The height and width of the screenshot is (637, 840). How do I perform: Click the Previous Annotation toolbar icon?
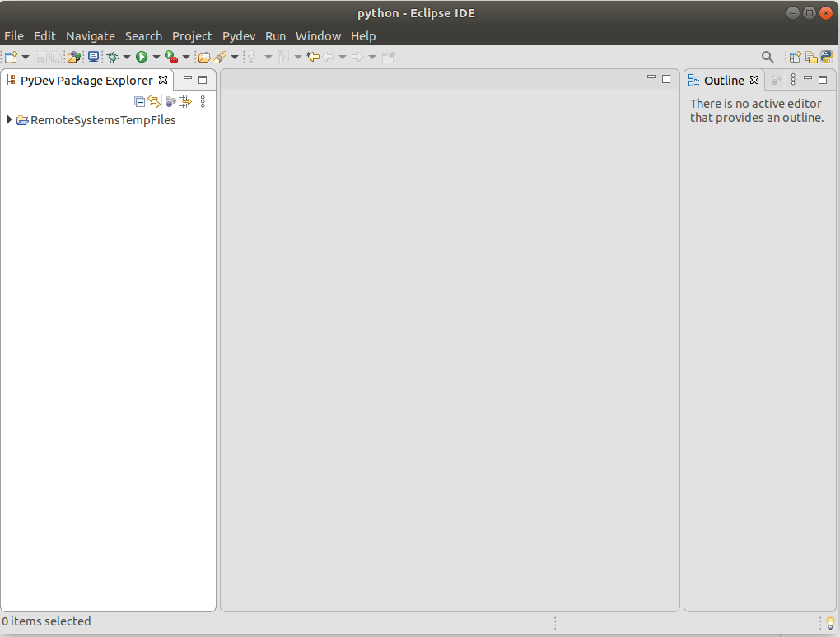tap(283, 57)
